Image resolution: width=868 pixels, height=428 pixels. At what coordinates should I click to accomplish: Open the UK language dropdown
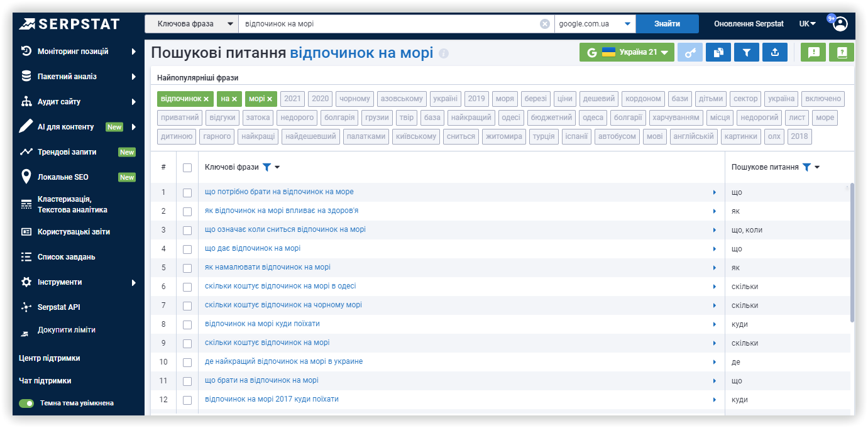808,24
